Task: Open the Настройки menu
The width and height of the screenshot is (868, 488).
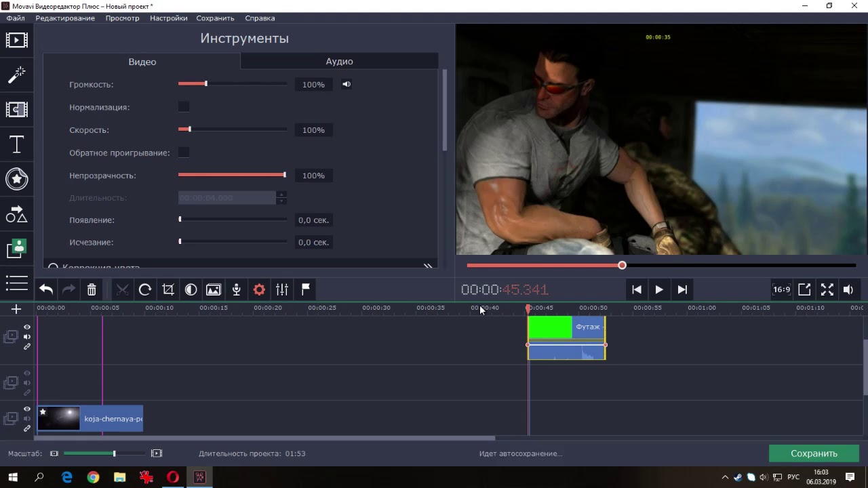Action: tap(169, 18)
